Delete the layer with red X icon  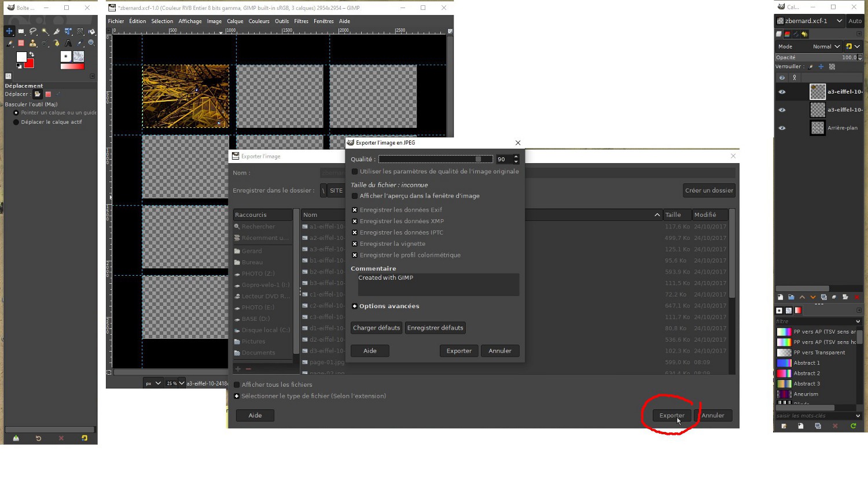857,297
